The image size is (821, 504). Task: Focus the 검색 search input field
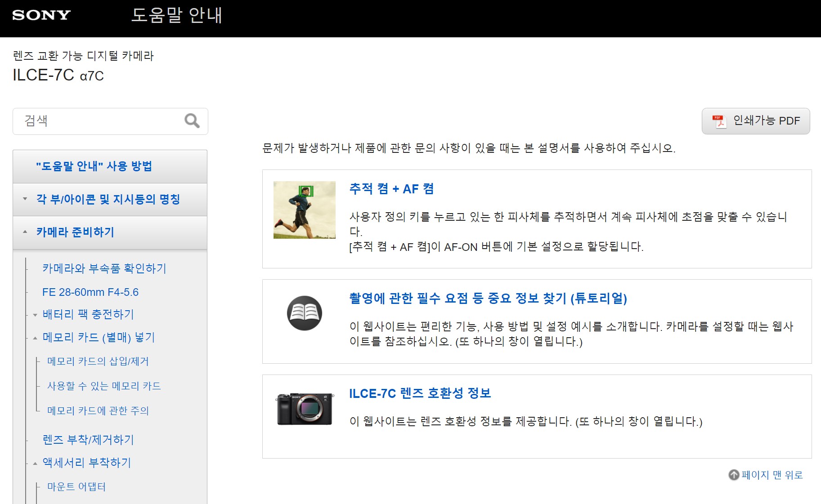[110, 121]
